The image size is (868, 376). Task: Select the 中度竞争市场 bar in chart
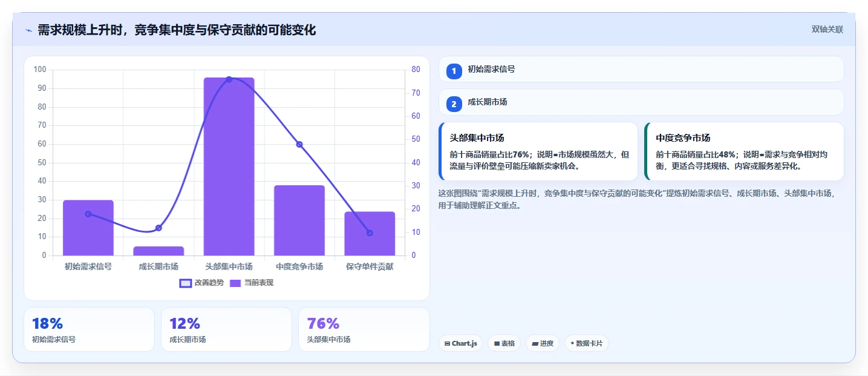pyautogui.click(x=299, y=220)
